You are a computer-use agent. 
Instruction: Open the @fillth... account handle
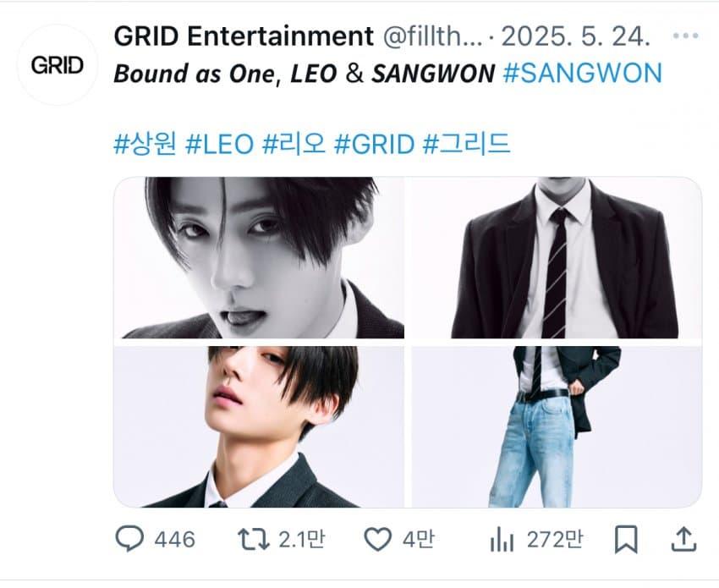[x=432, y=36]
